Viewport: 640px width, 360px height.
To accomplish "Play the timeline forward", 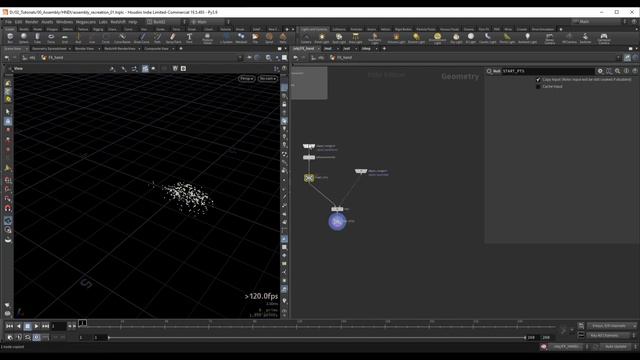I will (36, 326).
